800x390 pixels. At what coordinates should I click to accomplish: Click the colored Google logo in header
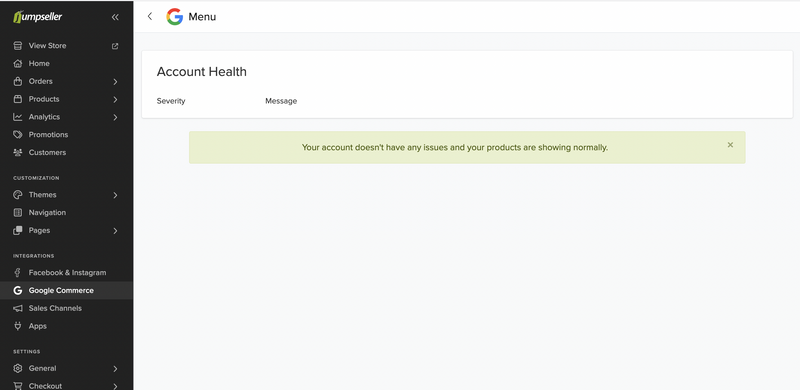[x=174, y=17]
